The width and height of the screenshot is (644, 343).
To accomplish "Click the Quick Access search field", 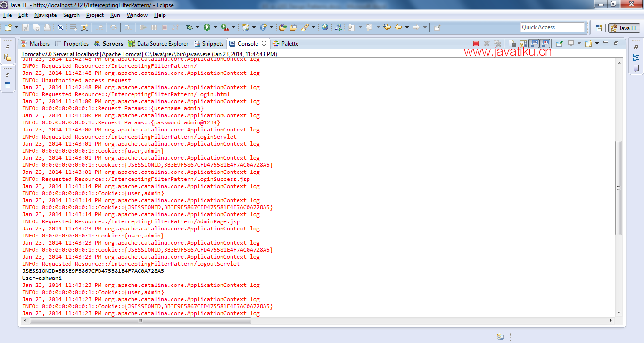I will tap(552, 27).
